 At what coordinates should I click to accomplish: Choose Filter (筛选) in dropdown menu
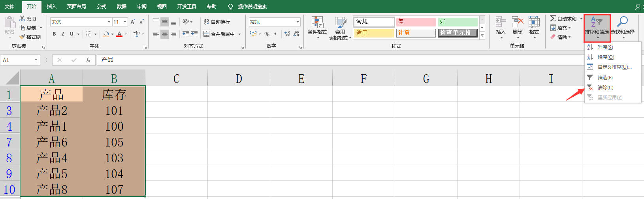pyautogui.click(x=612, y=77)
